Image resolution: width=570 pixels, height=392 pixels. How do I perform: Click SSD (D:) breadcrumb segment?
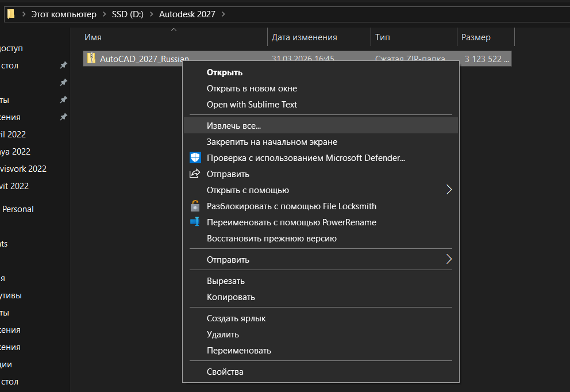tap(128, 14)
